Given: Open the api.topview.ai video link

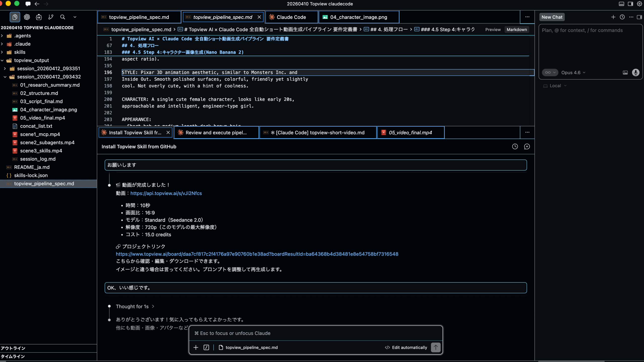Looking at the screenshot, I should click(x=166, y=193).
